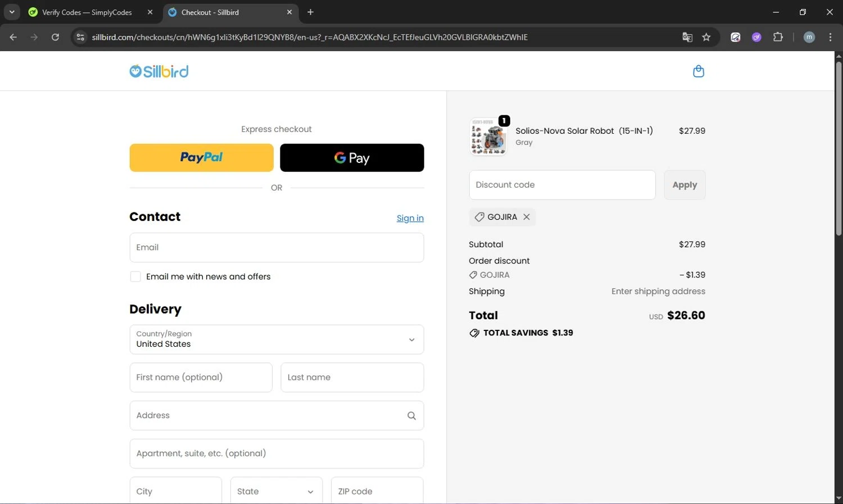Open the Chrome profile avatar
This screenshot has height=504, width=843.
pyautogui.click(x=809, y=37)
